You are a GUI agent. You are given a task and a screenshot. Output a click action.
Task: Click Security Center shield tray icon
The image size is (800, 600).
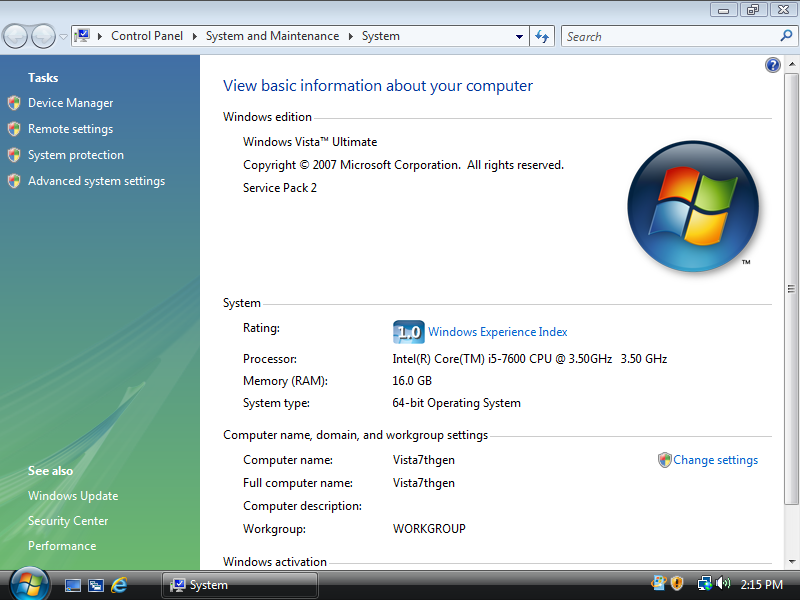pyautogui.click(x=677, y=583)
